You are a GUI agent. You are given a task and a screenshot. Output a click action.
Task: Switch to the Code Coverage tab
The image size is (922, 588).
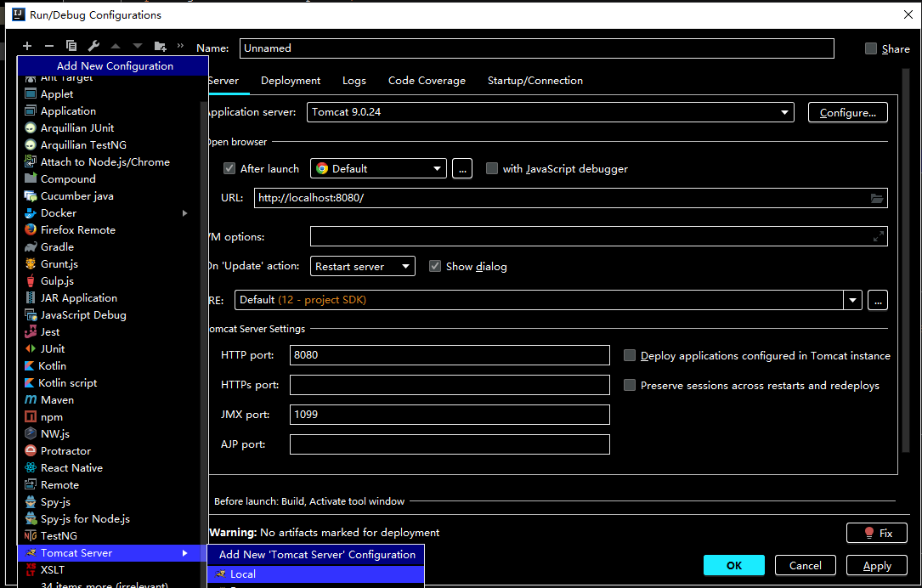(427, 81)
